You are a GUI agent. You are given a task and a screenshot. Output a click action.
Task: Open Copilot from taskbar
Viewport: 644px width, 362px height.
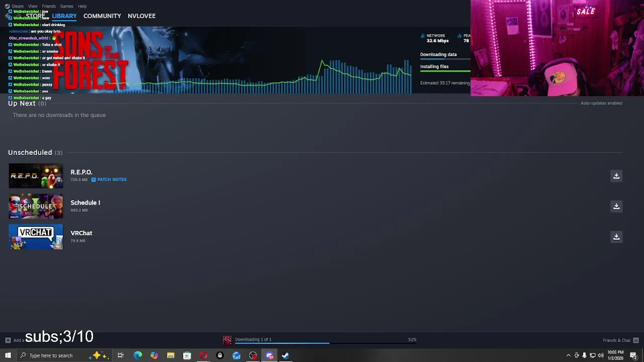(x=154, y=355)
